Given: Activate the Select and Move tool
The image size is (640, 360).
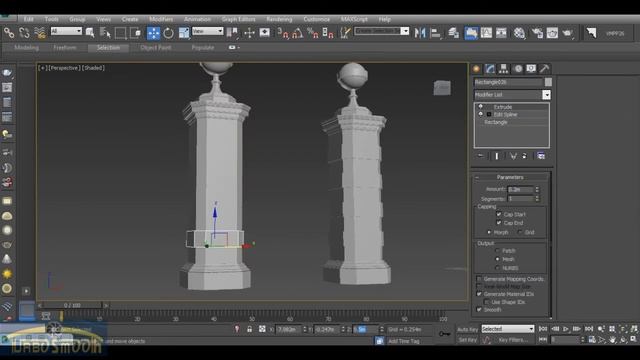Looking at the screenshot, I should tap(153, 33).
